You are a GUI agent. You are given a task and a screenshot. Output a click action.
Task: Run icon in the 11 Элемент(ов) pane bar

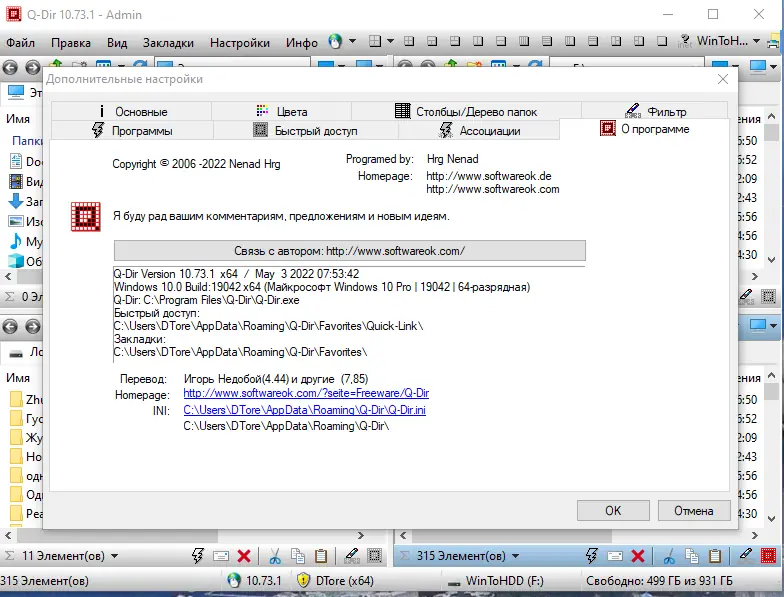point(198,556)
